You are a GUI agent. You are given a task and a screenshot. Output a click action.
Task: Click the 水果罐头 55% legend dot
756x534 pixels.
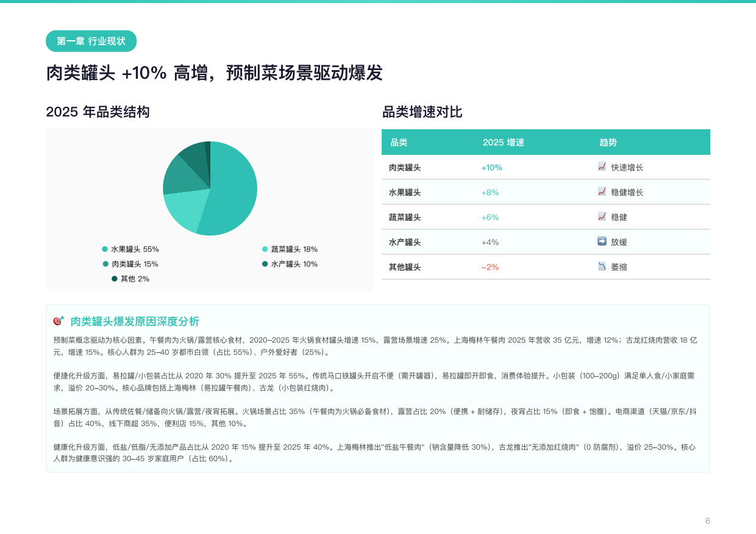click(x=105, y=249)
